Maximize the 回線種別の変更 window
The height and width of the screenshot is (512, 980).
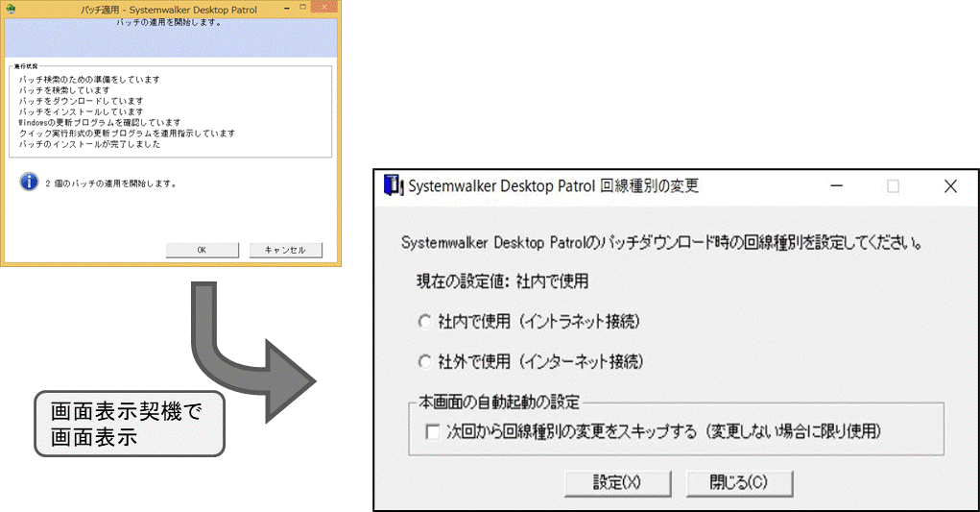click(x=893, y=186)
